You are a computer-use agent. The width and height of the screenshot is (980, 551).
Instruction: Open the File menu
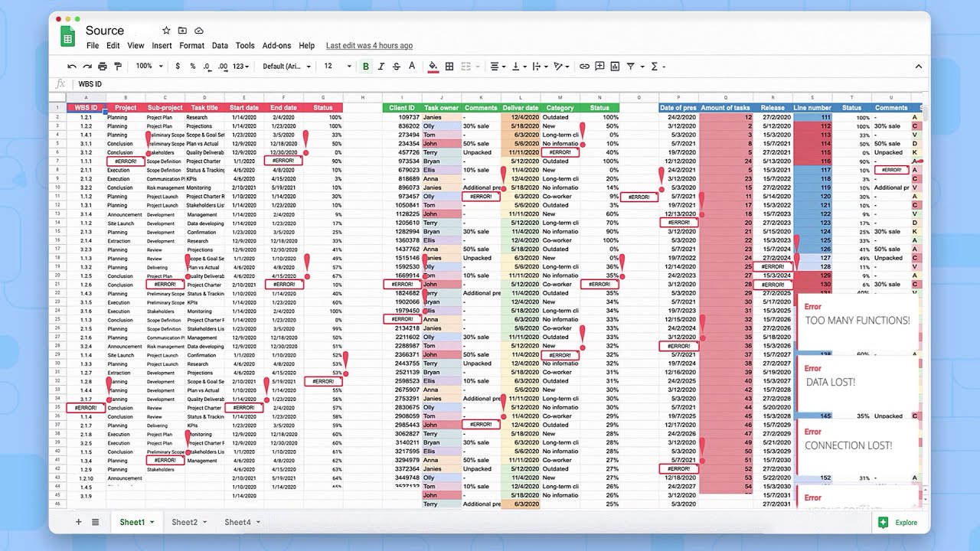click(93, 46)
